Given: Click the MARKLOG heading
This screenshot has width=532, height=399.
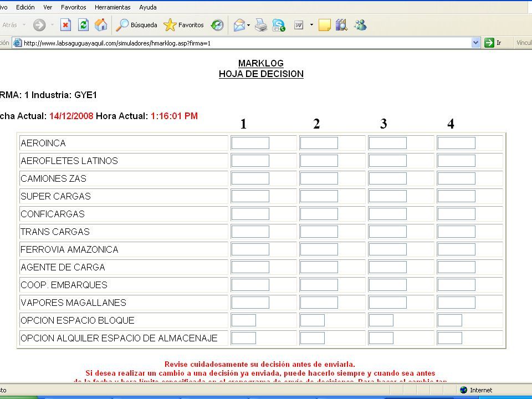Looking at the screenshot, I should [261, 63].
